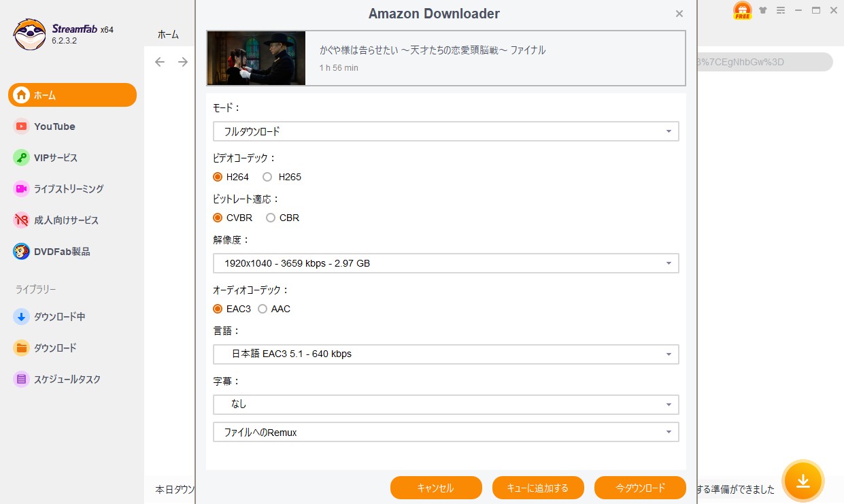The image size is (844, 504).
Task: Open the subtitle dropdown showing なし
Action: click(x=446, y=404)
